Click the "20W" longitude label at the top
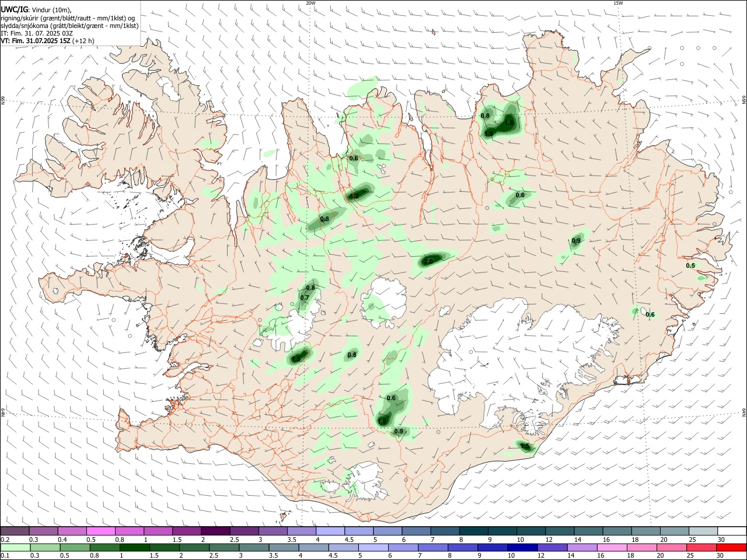The width and height of the screenshot is (747, 560). point(311,3)
